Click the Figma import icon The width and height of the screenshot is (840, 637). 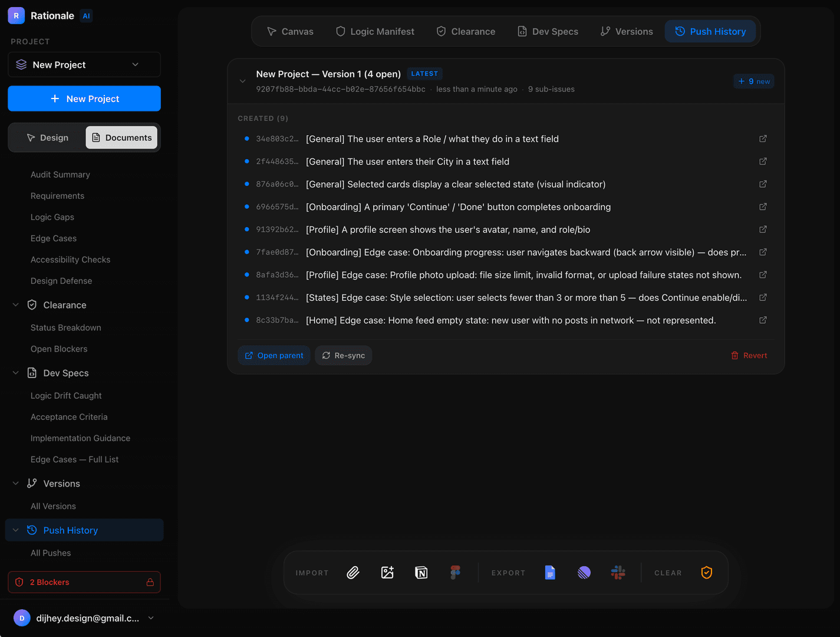click(x=456, y=573)
